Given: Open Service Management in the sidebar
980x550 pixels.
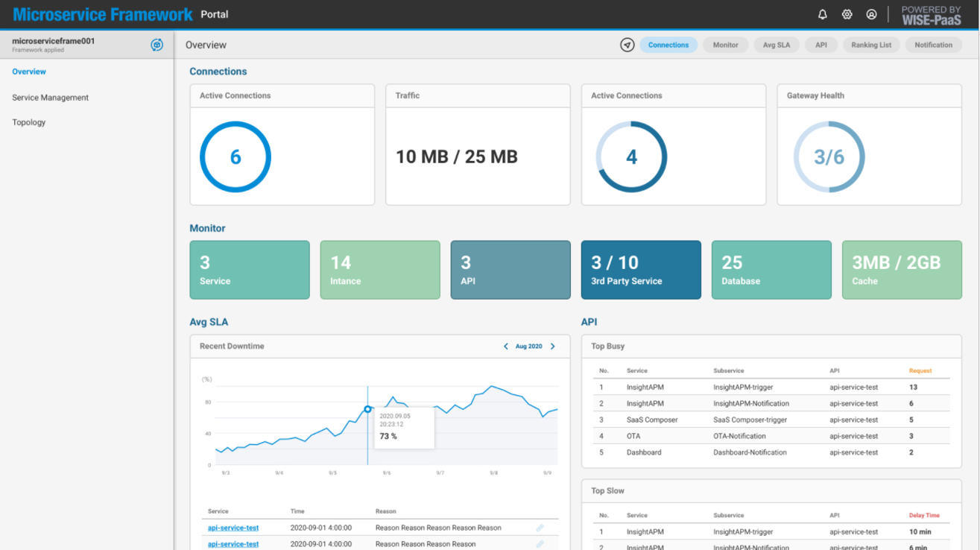Looking at the screenshot, I should pyautogui.click(x=50, y=98).
